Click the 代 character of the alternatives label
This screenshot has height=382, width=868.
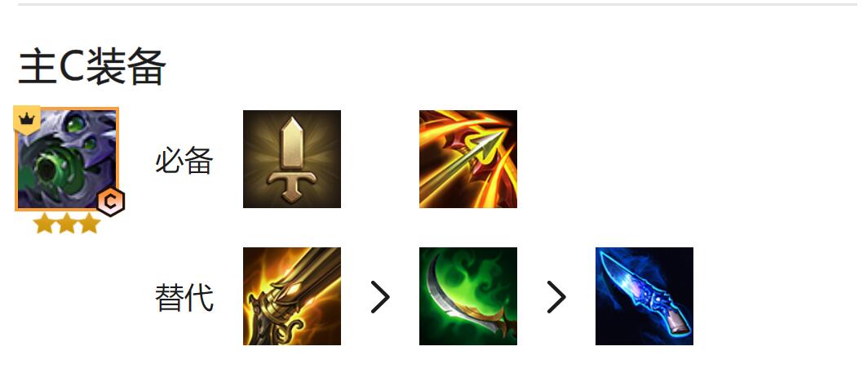[199, 298]
